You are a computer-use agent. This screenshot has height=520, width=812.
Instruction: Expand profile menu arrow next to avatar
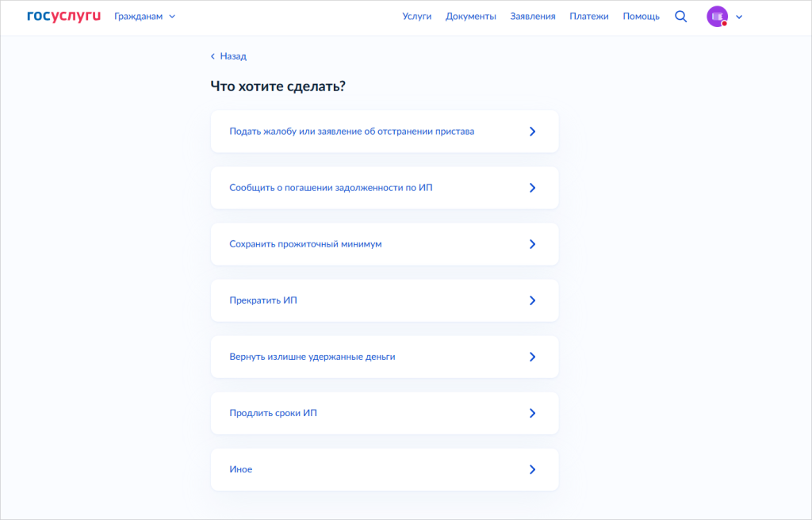(x=740, y=17)
